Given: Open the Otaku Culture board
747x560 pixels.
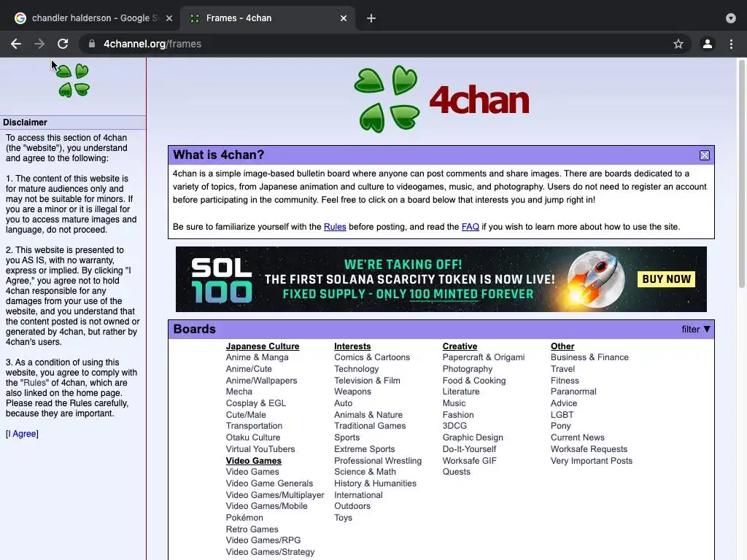Looking at the screenshot, I should [253, 437].
